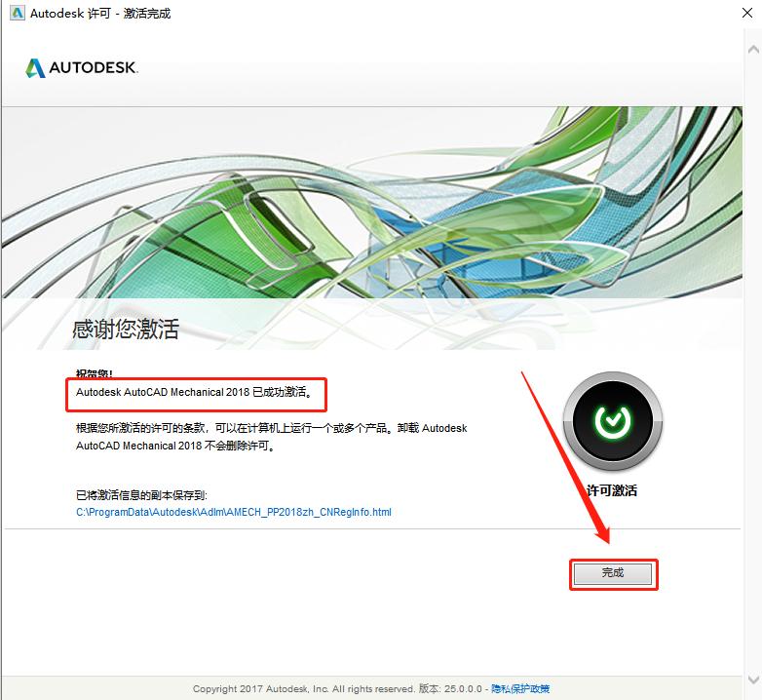Open the 隐私保护政策 privacy policy link
762x700 pixels.
pos(520,688)
